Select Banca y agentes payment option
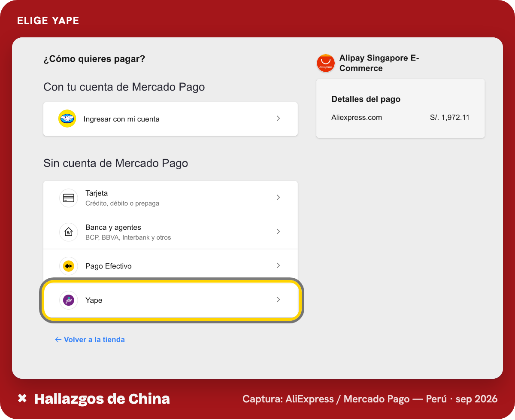Viewport: 515px width, 420px height. [170, 232]
